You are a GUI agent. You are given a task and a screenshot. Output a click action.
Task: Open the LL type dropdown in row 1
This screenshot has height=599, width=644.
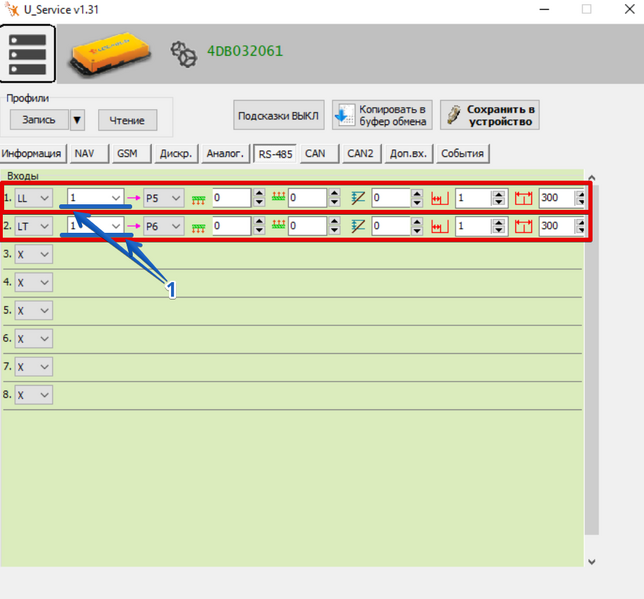[34, 198]
